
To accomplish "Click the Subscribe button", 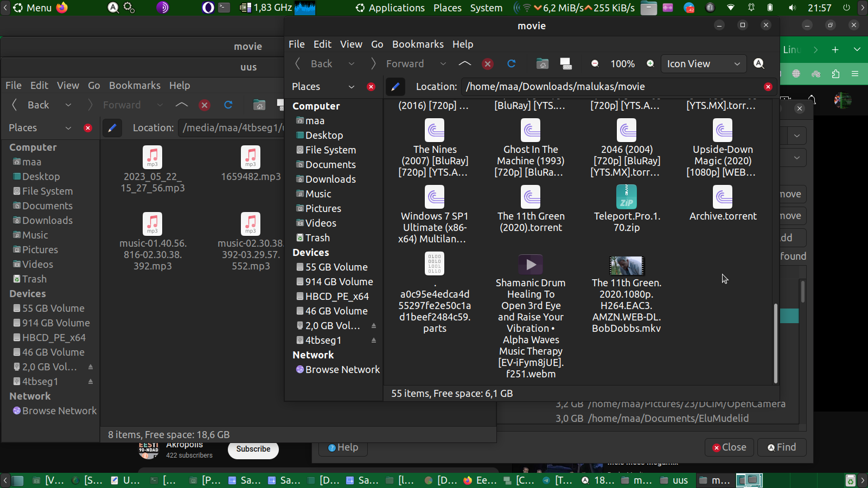I will coord(253,449).
